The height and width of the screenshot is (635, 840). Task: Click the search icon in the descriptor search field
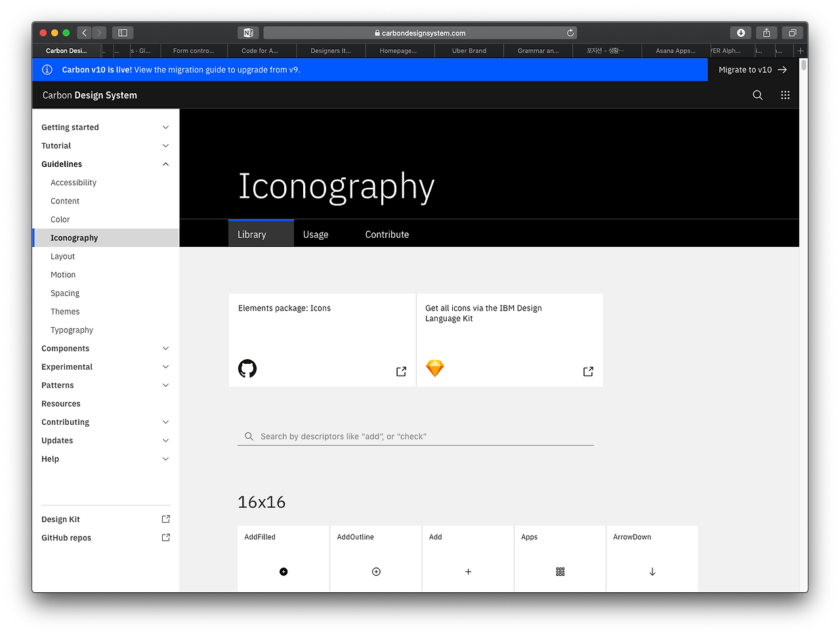pos(249,436)
